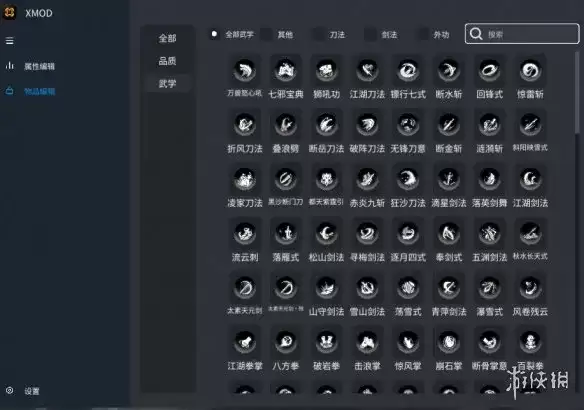Switch to the 武学 category tab
The height and width of the screenshot is (410, 584).
click(167, 84)
